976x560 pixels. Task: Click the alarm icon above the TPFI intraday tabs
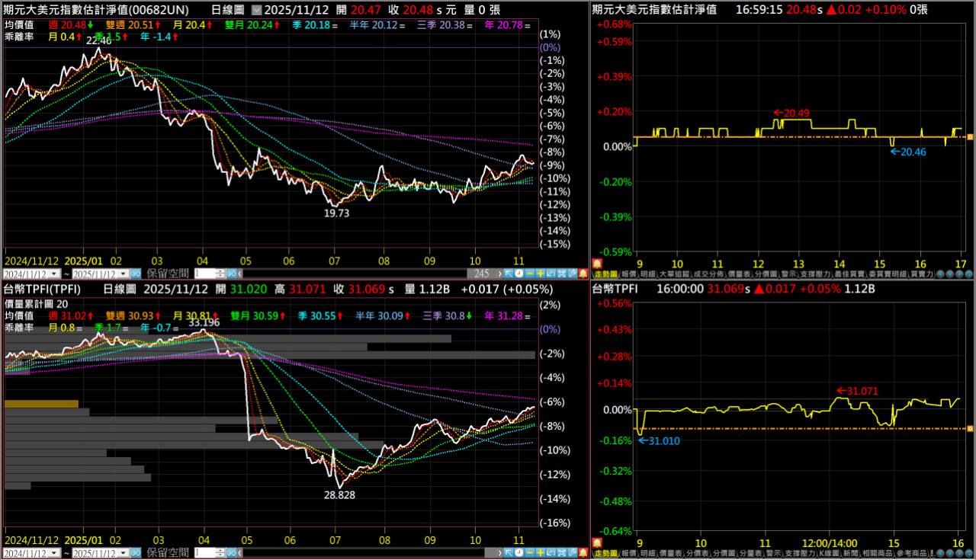596,542
